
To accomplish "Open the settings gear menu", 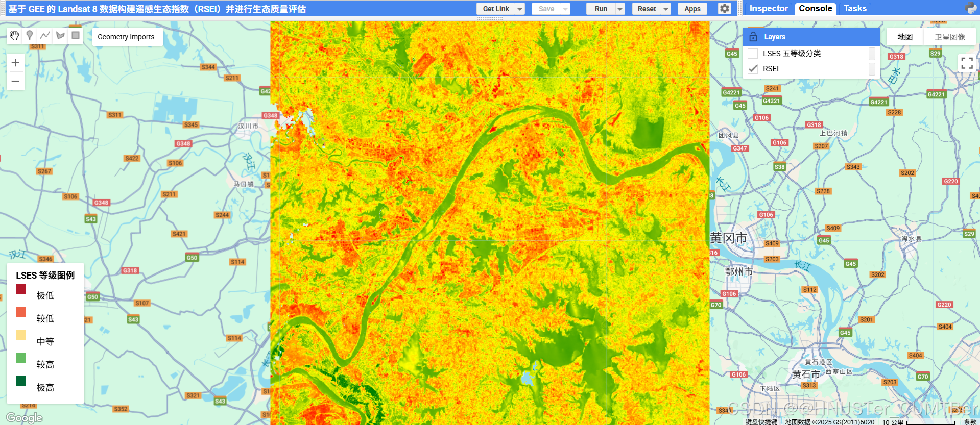I will 724,9.
